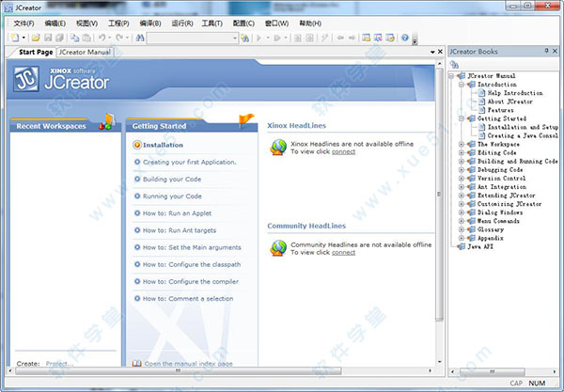
Task: Pin the JCreator Books panel
Action: tap(546, 51)
